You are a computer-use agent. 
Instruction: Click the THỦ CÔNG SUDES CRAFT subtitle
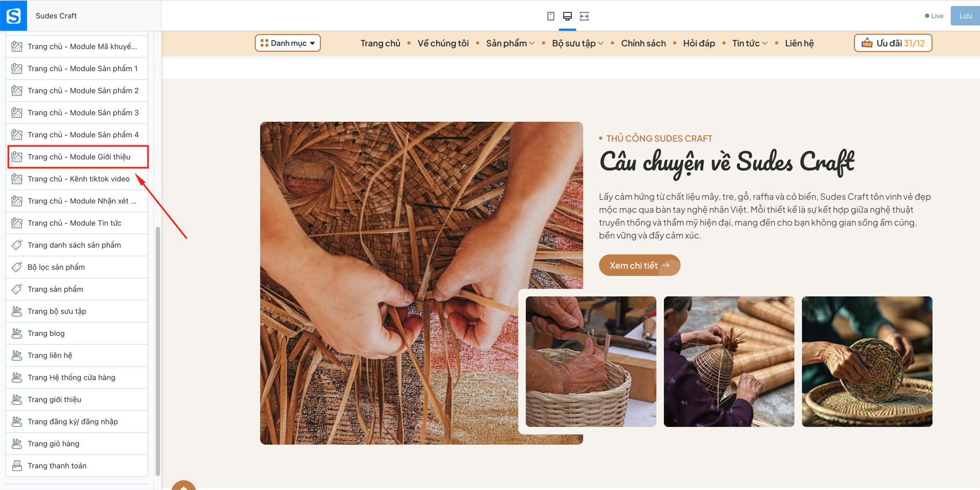coord(659,138)
